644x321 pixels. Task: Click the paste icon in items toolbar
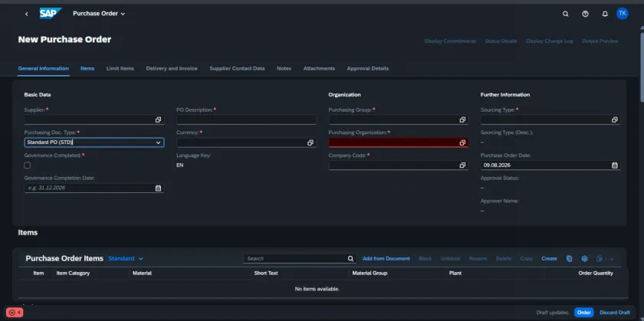(569, 259)
